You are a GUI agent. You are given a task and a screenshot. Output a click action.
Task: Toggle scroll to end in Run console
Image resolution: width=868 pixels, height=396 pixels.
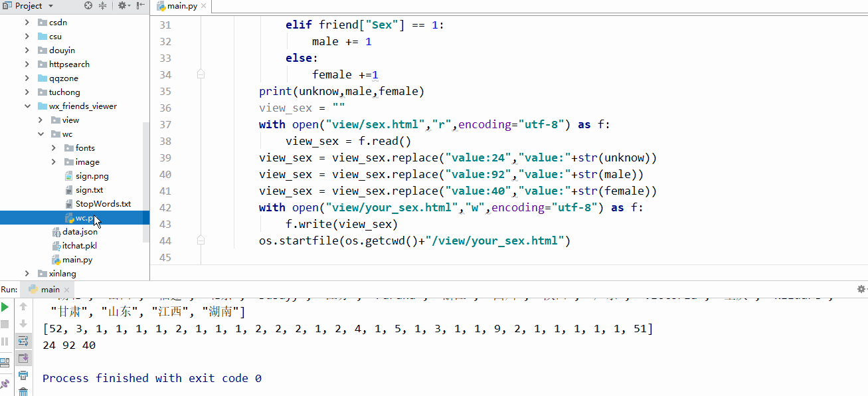(x=23, y=359)
